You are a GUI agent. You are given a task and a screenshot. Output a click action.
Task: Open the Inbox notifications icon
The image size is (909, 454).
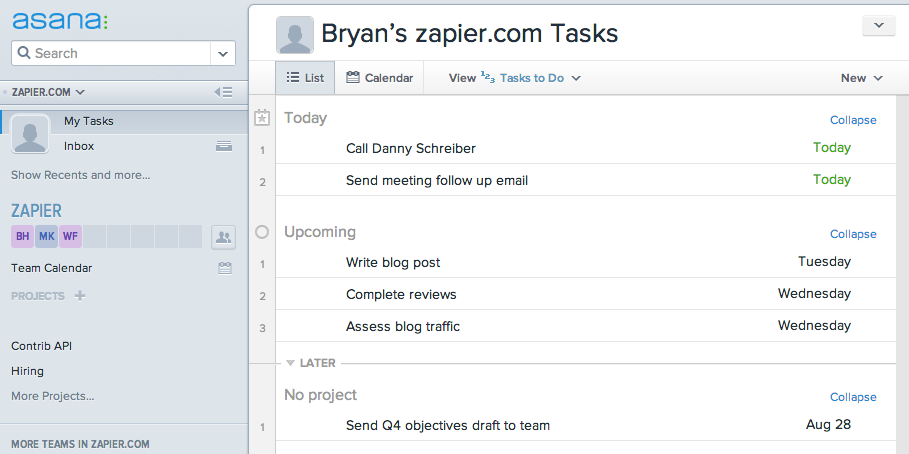[x=224, y=146]
